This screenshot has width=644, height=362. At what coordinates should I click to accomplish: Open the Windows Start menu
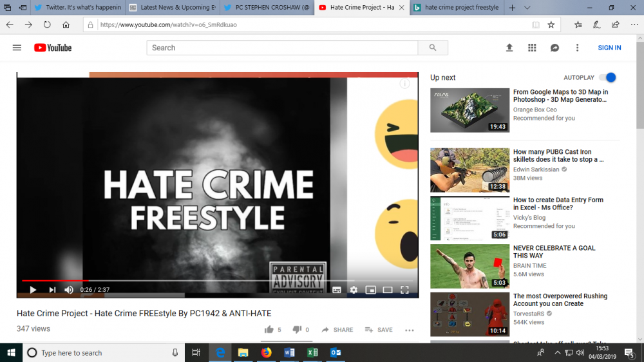(11, 352)
